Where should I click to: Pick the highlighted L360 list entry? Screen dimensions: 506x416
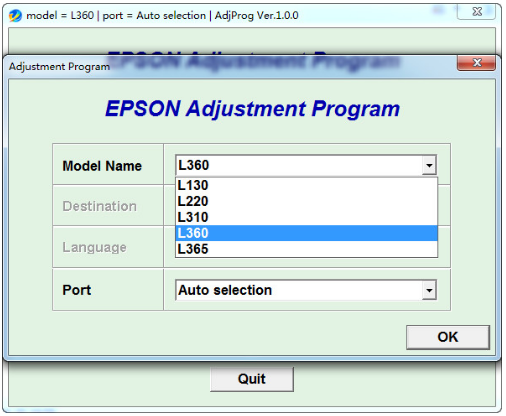tap(306, 233)
